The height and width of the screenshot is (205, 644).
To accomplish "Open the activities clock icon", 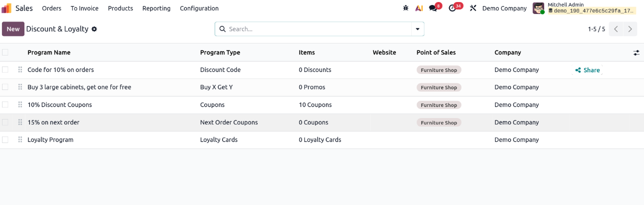I will [452, 8].
